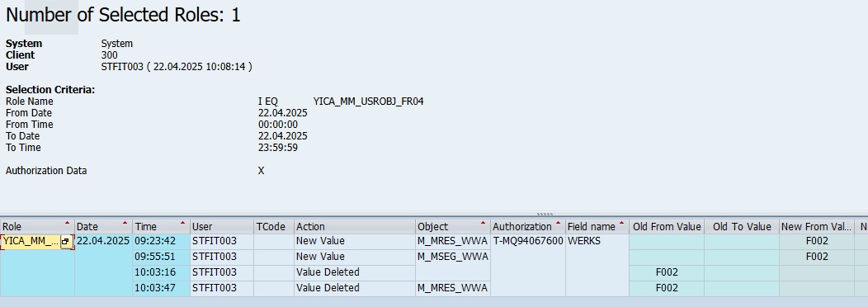
Task: Click the Authorization Data value X
Action: coord(262,171)
